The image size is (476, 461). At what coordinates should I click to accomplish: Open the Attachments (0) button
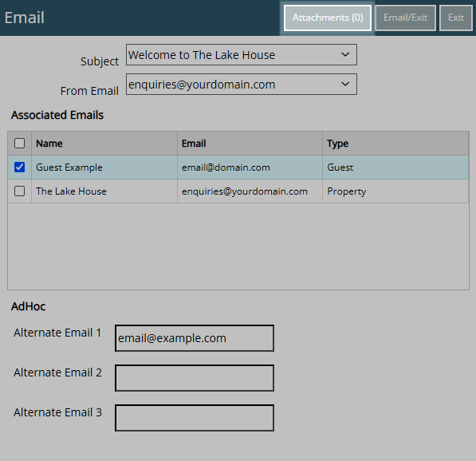click(328, 18)
